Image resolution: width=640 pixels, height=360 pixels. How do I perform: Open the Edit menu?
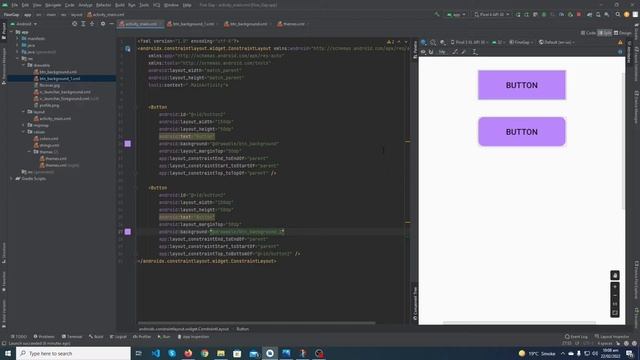[25, 5]
